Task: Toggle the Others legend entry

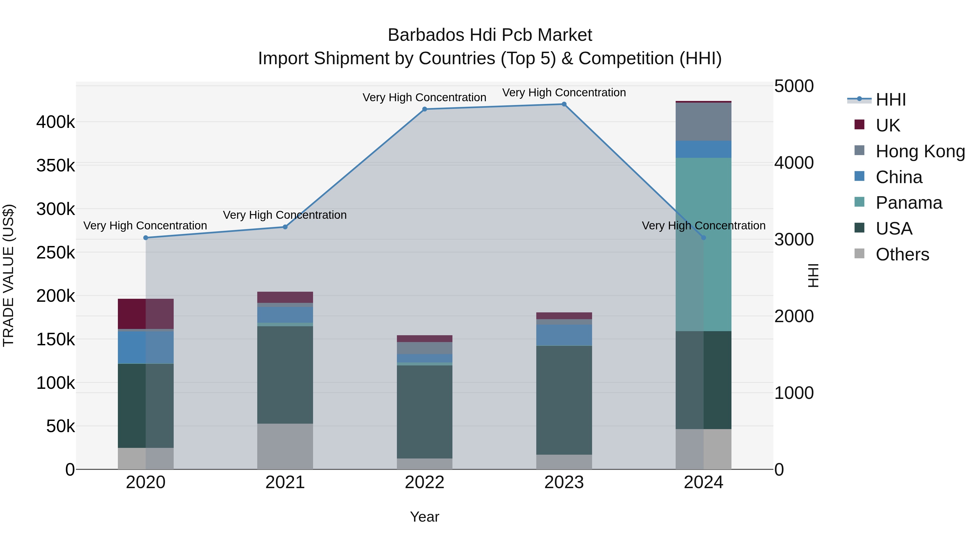Action: [891, 254]
